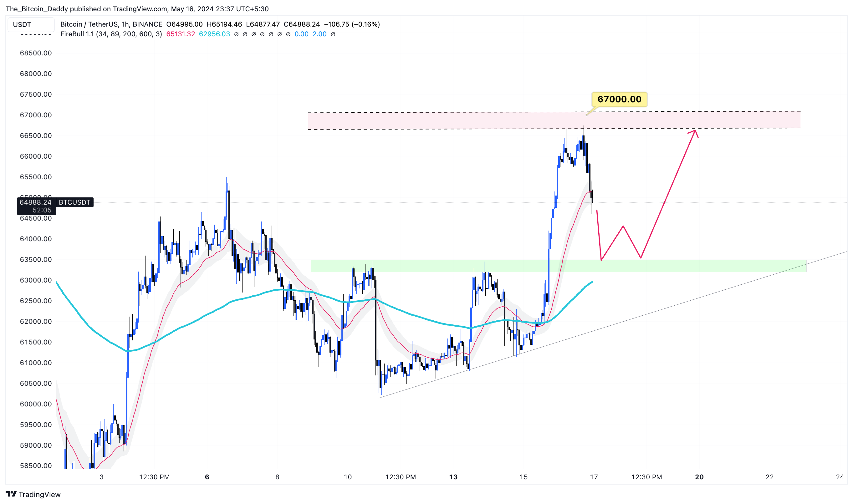Select the open value O64995.00
The height and width of the screenshot is (504, 853).
(x=184, y=24)
